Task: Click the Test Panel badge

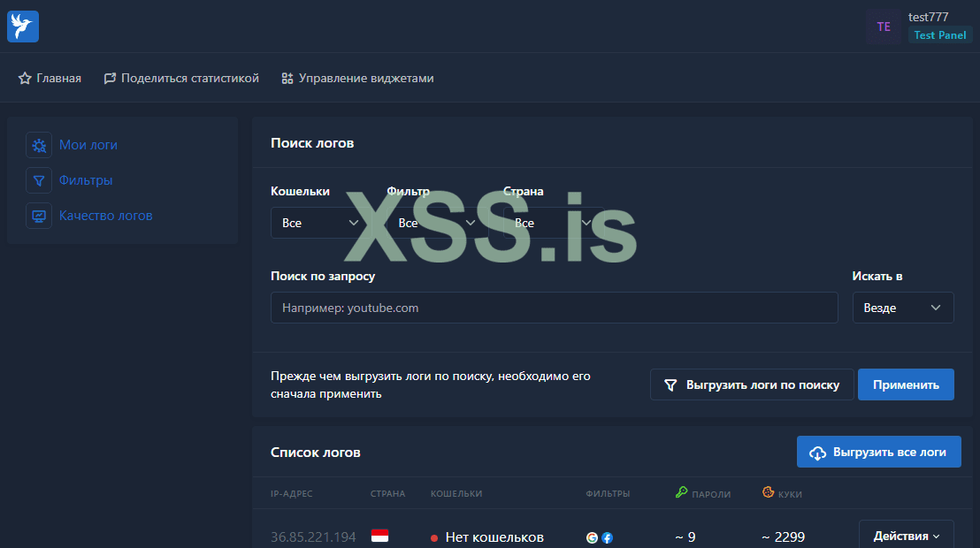Action: coord(940,35)
